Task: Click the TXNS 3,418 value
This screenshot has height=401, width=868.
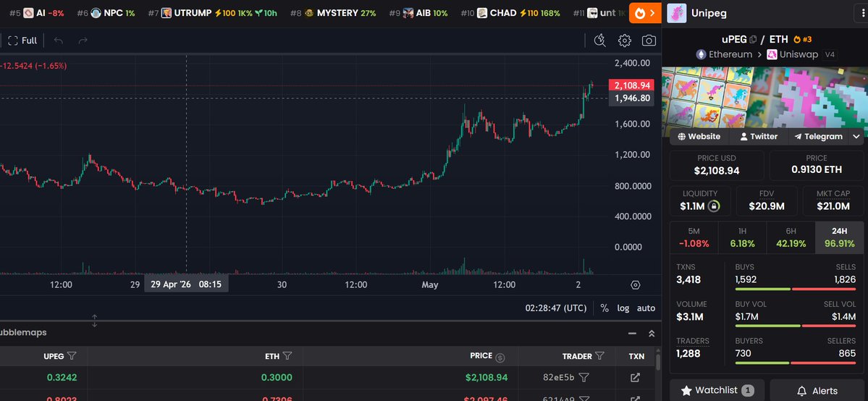Action: click(x=688, y=279)
